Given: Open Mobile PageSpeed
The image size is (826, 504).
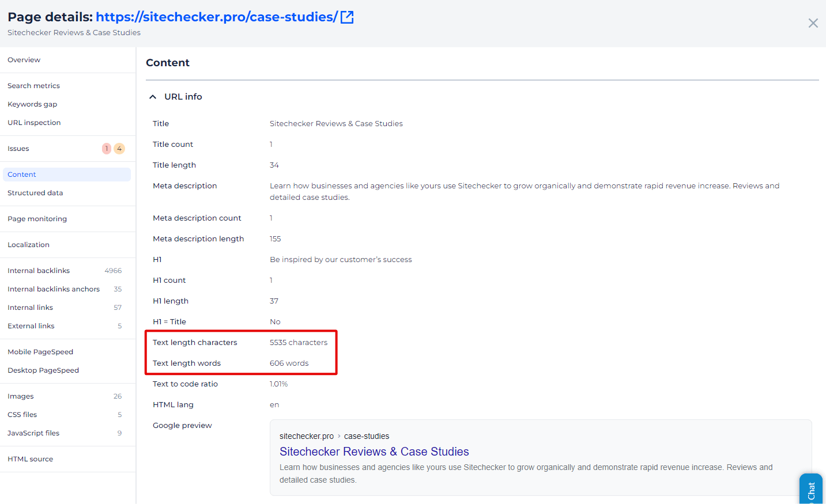Looking at the screenshot, I should (40, 352).
